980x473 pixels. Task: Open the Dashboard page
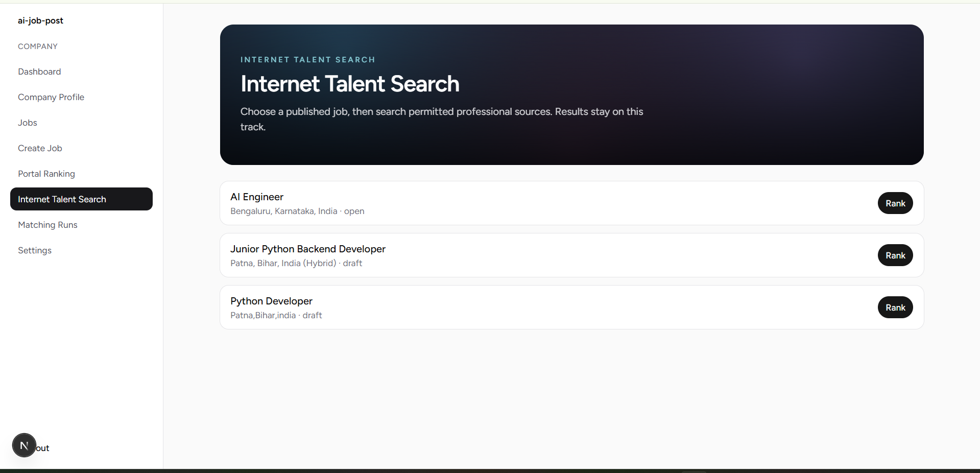39,72
